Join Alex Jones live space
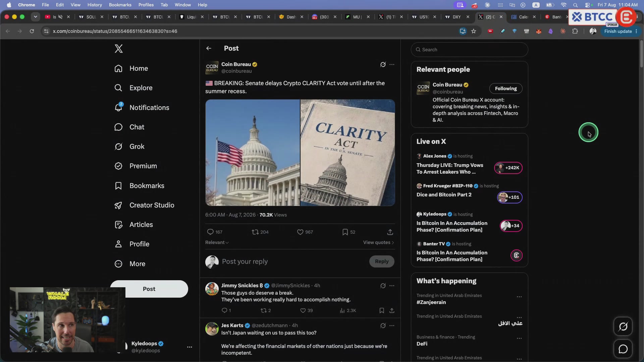The height and width of the screenshot is (362, 644). [x=508, y=168]
